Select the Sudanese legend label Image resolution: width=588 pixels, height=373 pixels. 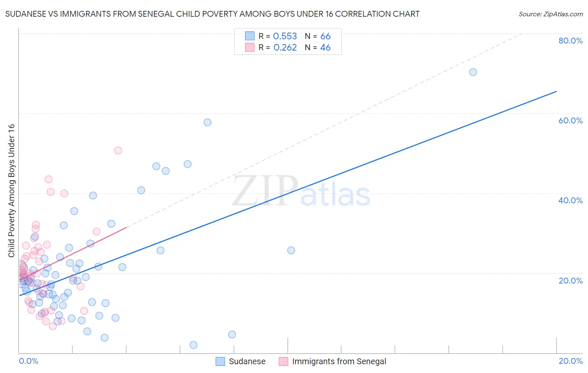tap(247, 361)
